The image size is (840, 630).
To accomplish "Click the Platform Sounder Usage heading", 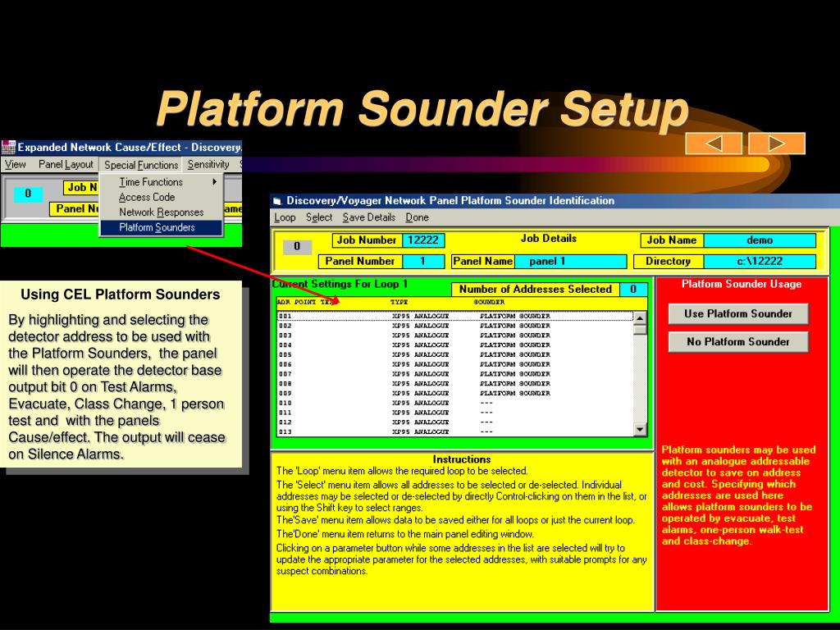I will coord(742,285).
